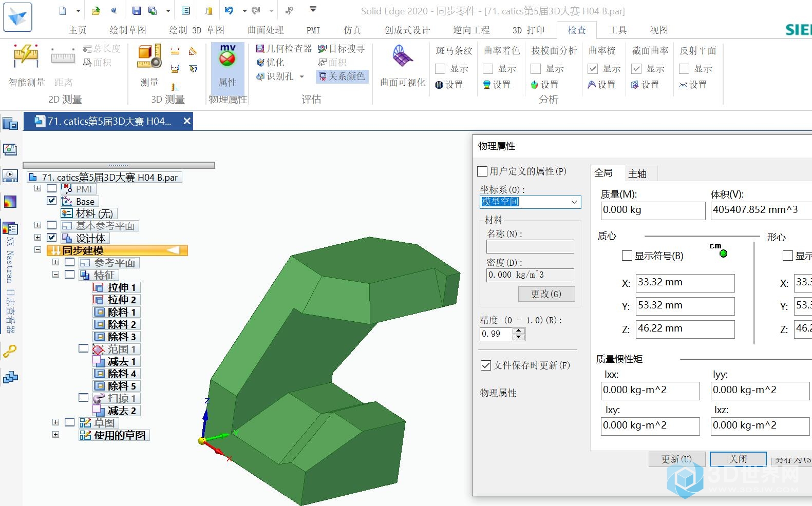This screenshot has height=506, width=812.
Task: Increase the 精度 spinner value
Action: click(519, 331)
